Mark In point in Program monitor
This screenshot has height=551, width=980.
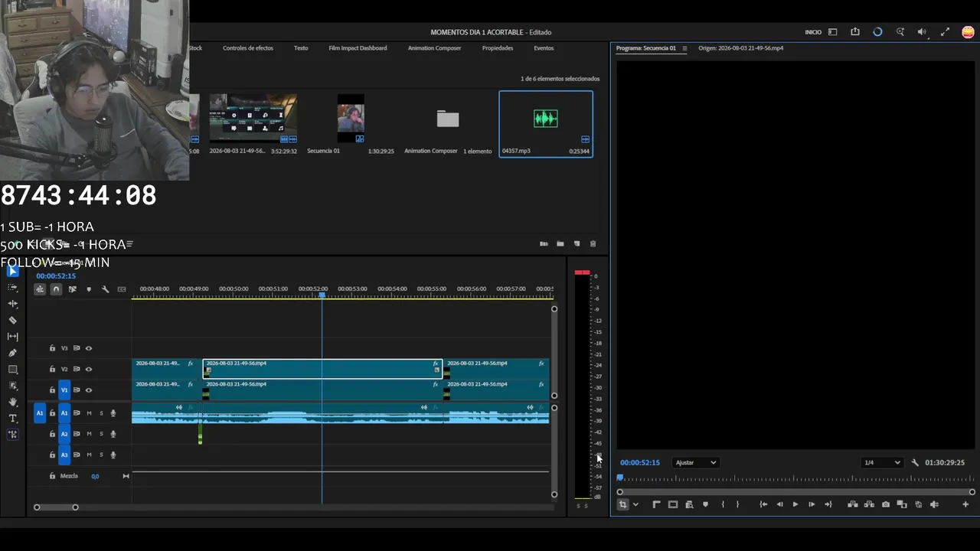coord(723,504)
